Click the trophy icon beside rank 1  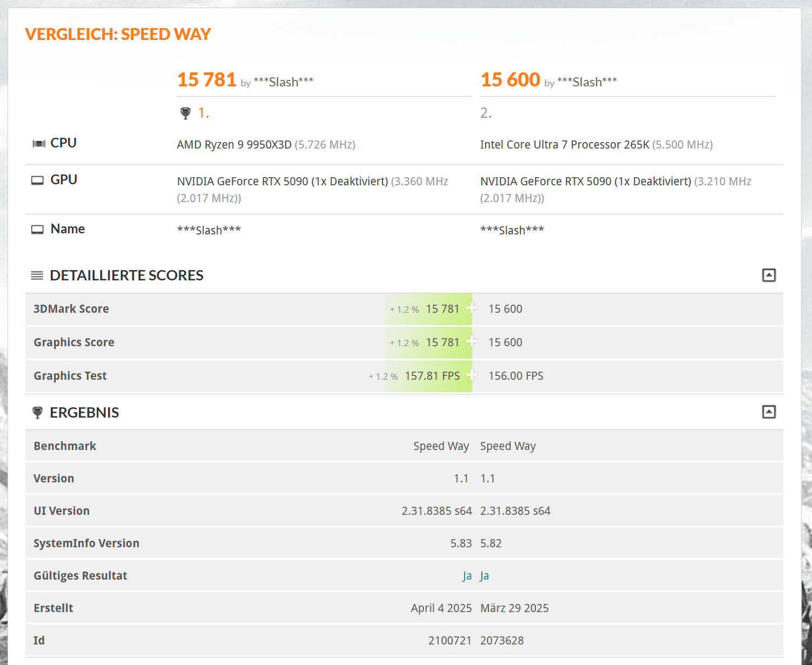185,113
